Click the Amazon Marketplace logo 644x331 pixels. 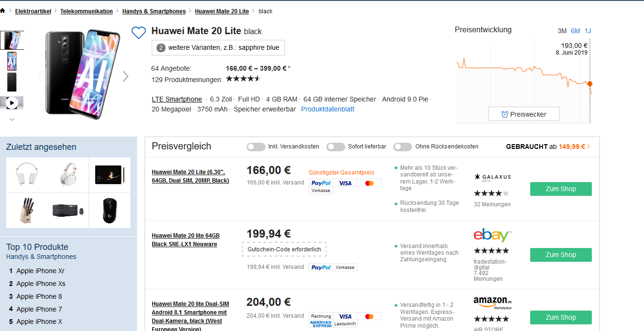click(x=492, y=302)
